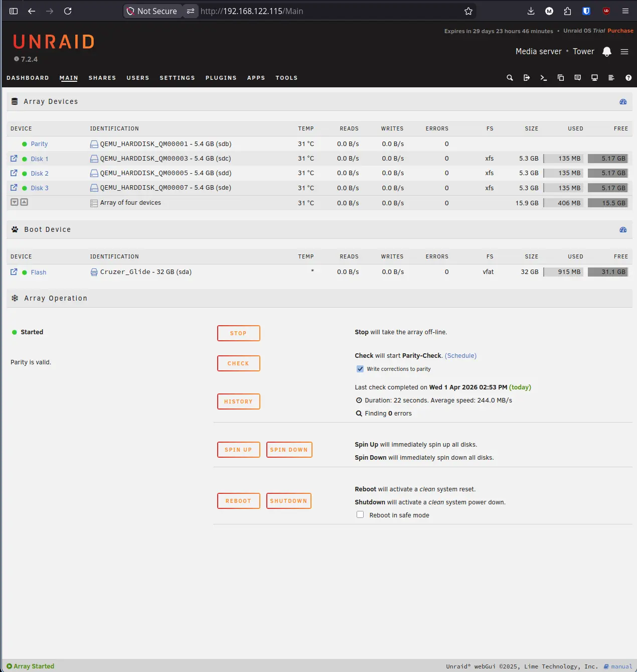Click the hard disk icon for QM00007
This screenshot has height=672, width=637.
[x=94, y=188]
